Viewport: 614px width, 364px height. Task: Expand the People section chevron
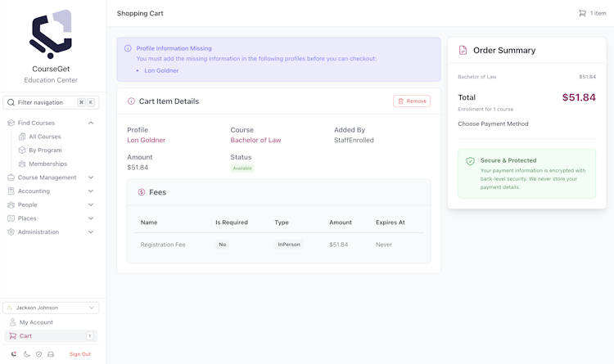[91, 204]
